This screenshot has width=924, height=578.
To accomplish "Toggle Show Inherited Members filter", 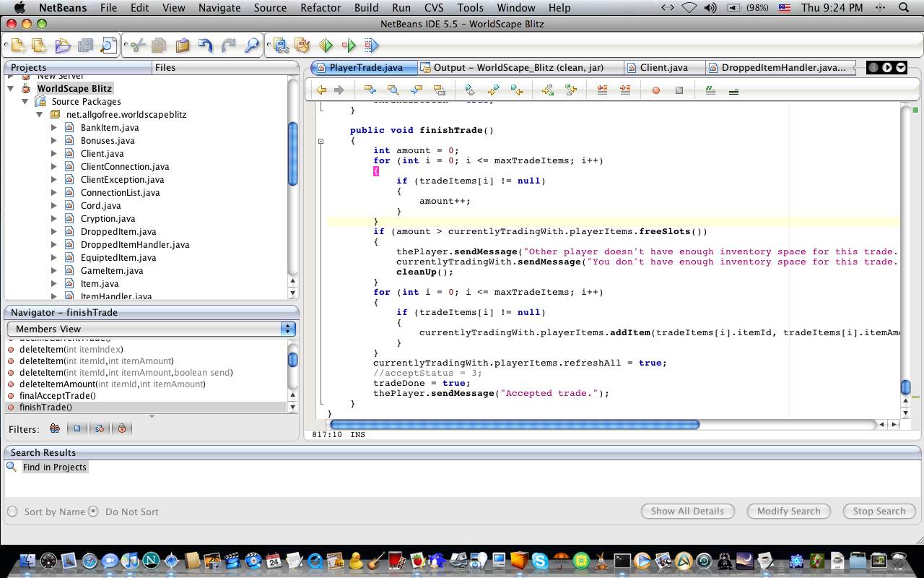I will pyautogui.click(x=55, y=428).
